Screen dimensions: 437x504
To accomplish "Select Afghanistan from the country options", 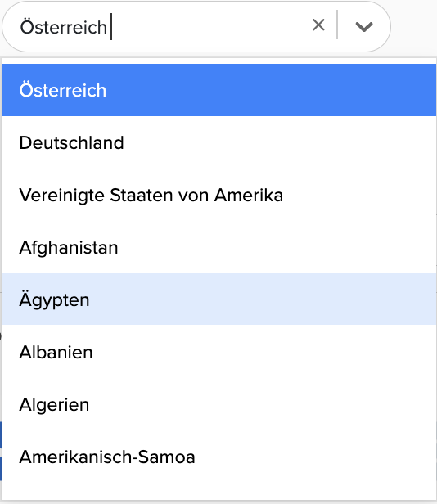I will click(218, 247).
